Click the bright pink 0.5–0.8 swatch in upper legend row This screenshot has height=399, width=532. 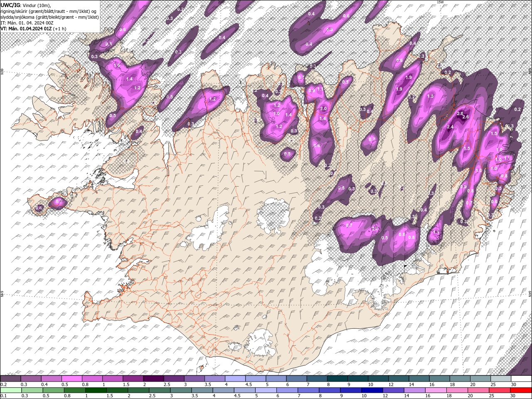(x=72, y=379)
